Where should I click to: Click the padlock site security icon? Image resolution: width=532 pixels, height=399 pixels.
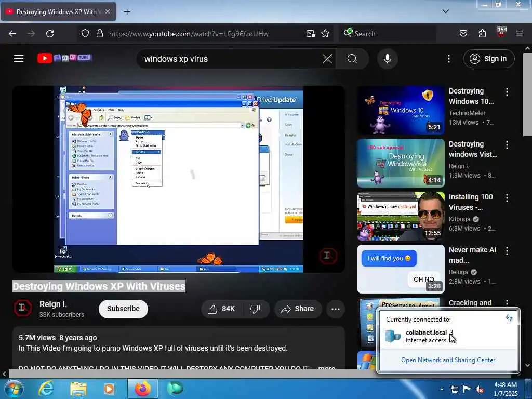pos(99,34)
